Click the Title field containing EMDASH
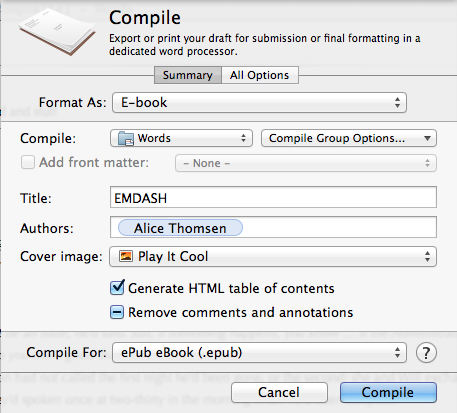The height and width of the screenshot is (413, 457). pos(273,197)
